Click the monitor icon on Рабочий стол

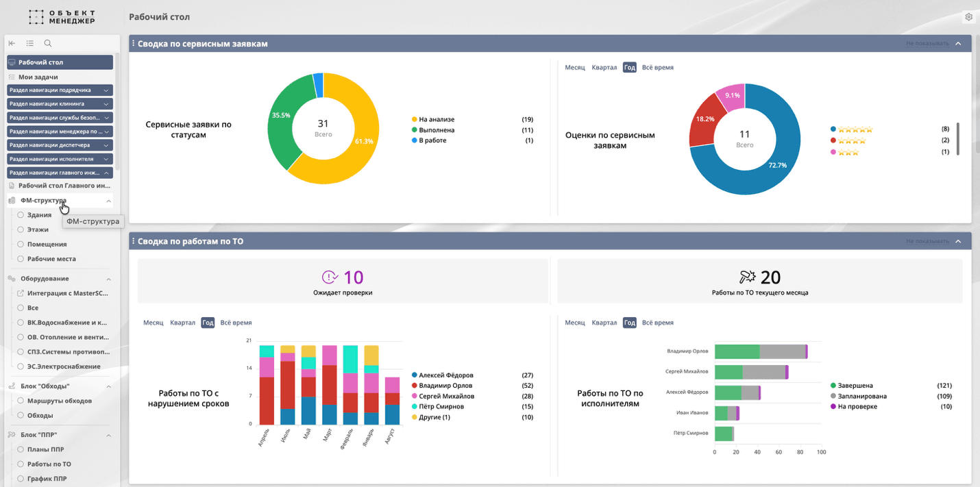pos(12,62)
